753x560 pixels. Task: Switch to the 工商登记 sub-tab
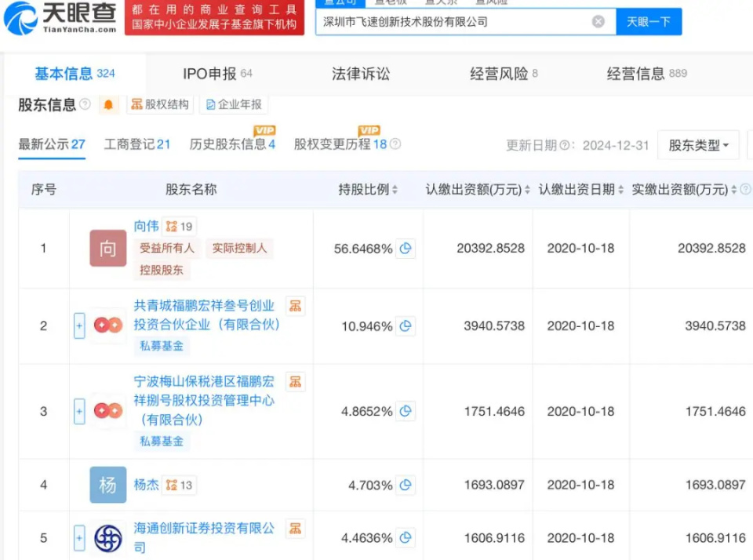[136, 144]
